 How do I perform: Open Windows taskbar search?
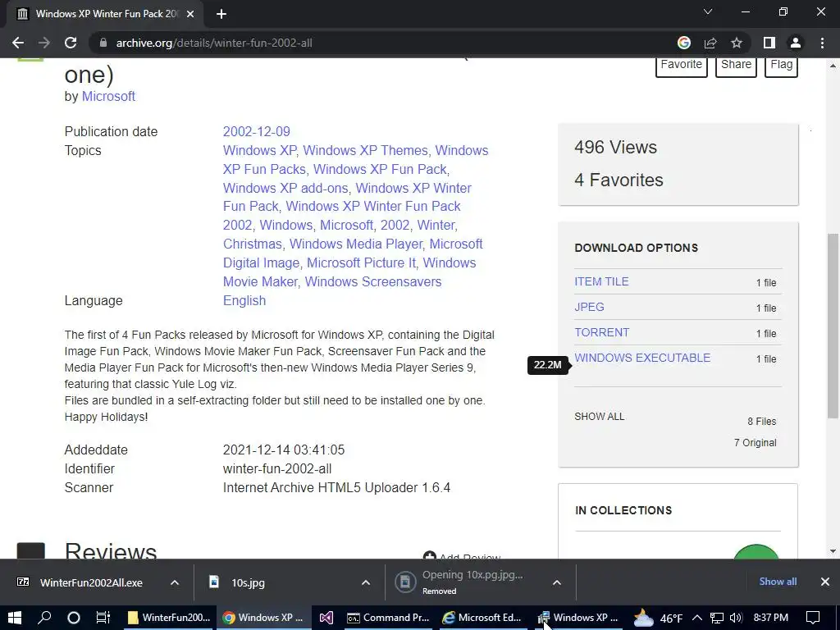tap(44, 618)
